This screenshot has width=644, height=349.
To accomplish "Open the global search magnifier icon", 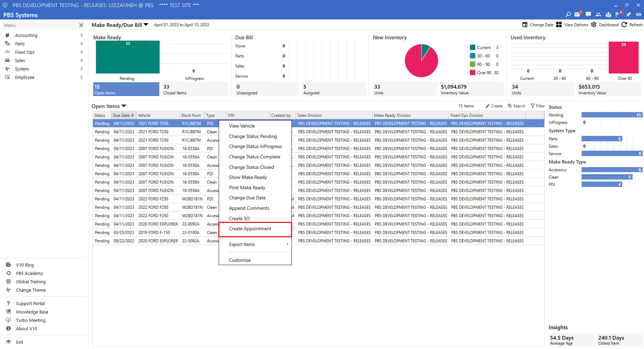I will [568, 14].
